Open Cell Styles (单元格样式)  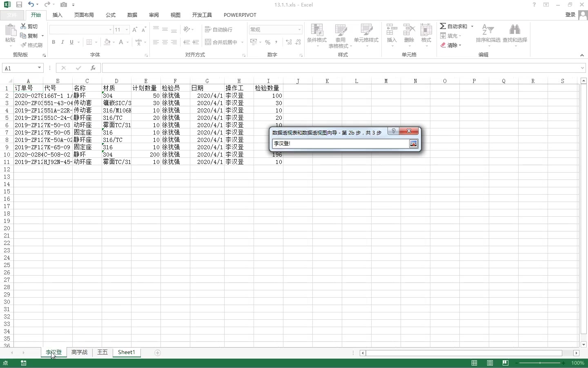[366, 35]
